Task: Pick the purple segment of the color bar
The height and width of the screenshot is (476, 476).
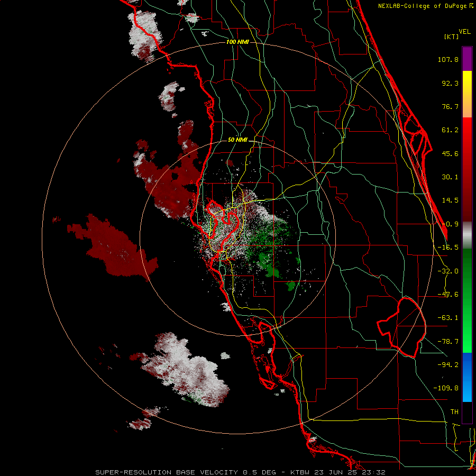Action: tap(467, 59)
